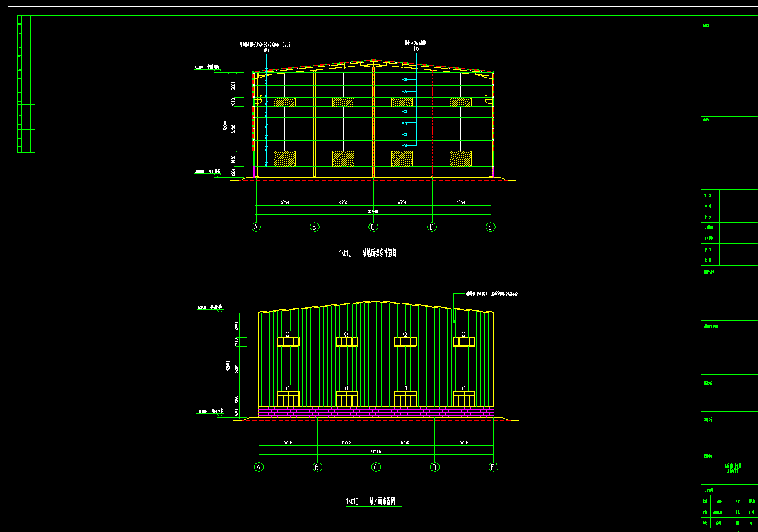This screenshot has width=758, height=532.
Task: Select axis bubble E in the framing drawing
Action: pyautogui.click(x=491, y=227)
